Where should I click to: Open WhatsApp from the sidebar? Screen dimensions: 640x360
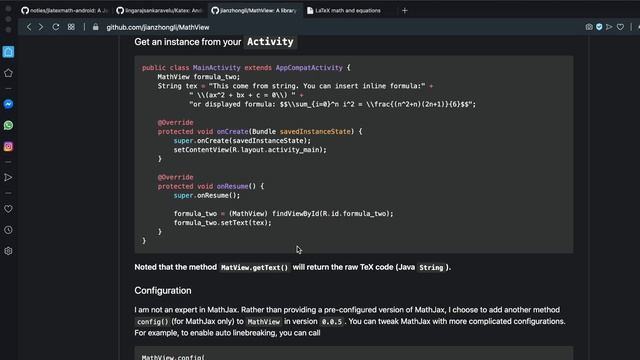coord(8,125)
